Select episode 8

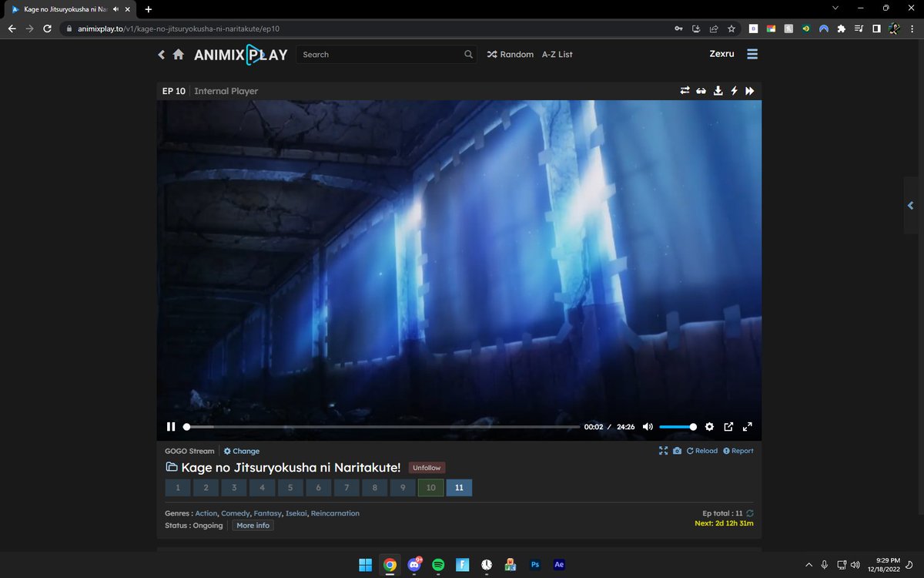[374, 488]
